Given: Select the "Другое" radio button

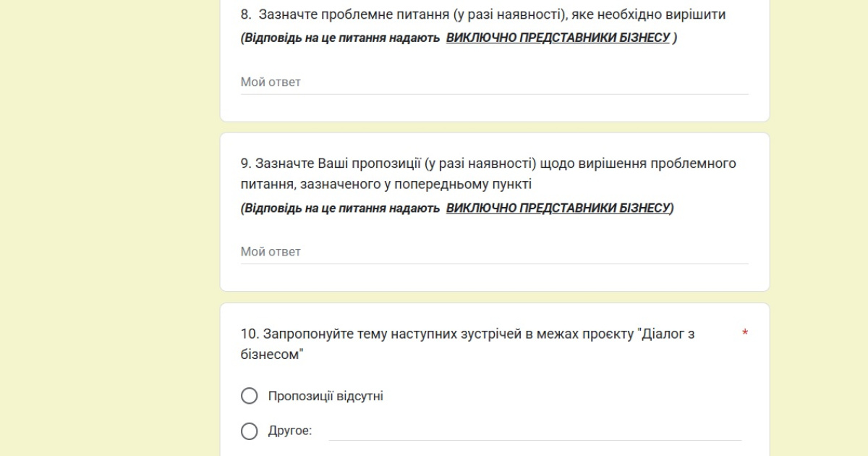Looking at the screenshot, I should click(x=250, y=431).
